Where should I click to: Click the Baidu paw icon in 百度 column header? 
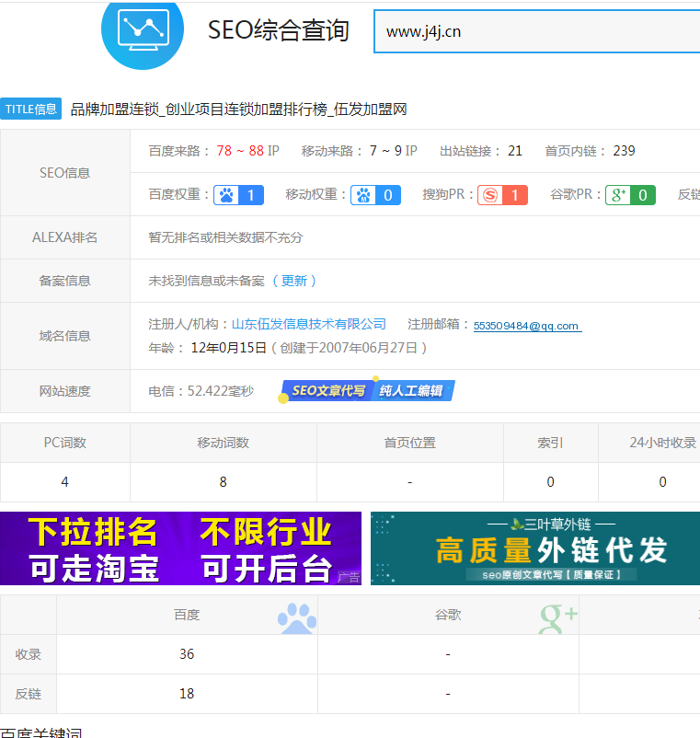click(x=297, y=618)
